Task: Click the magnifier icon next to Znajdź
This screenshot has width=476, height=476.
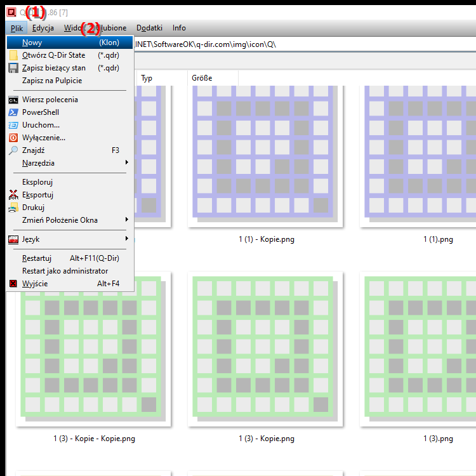Action: 13,150
